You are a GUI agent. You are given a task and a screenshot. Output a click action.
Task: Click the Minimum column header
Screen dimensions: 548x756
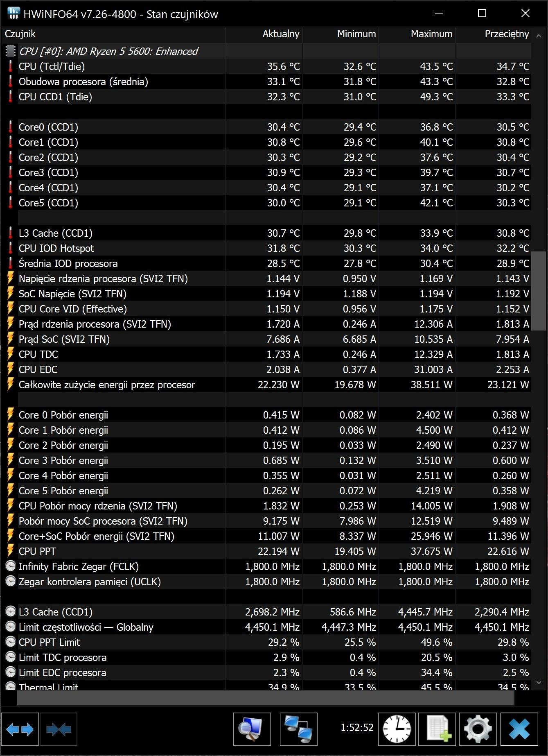pos(341,34)
